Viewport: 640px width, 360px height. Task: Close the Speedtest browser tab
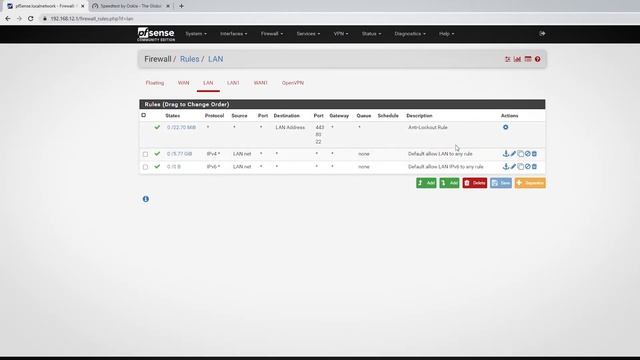click(168, 6)
